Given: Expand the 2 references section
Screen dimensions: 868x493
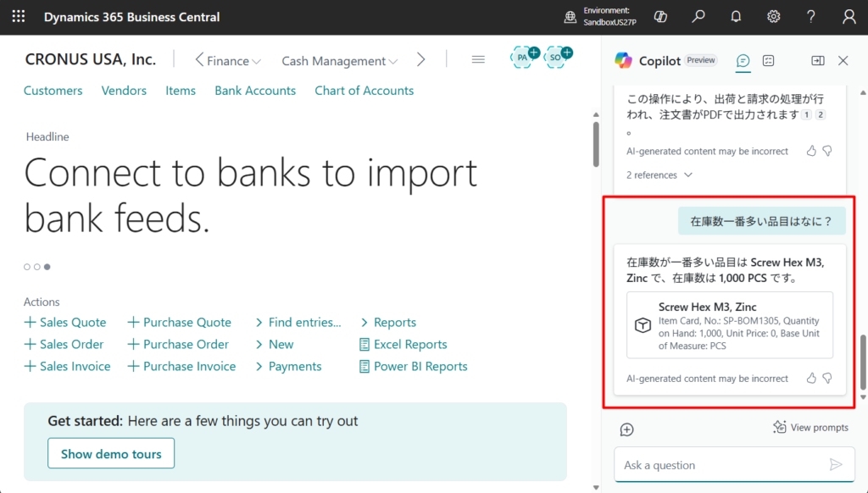Looking at the screenshot, I should pos(659,175).
